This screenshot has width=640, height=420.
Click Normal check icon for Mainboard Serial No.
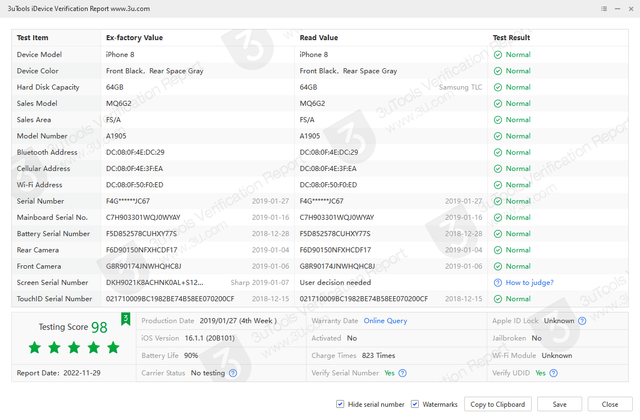[x=498, y=218]
